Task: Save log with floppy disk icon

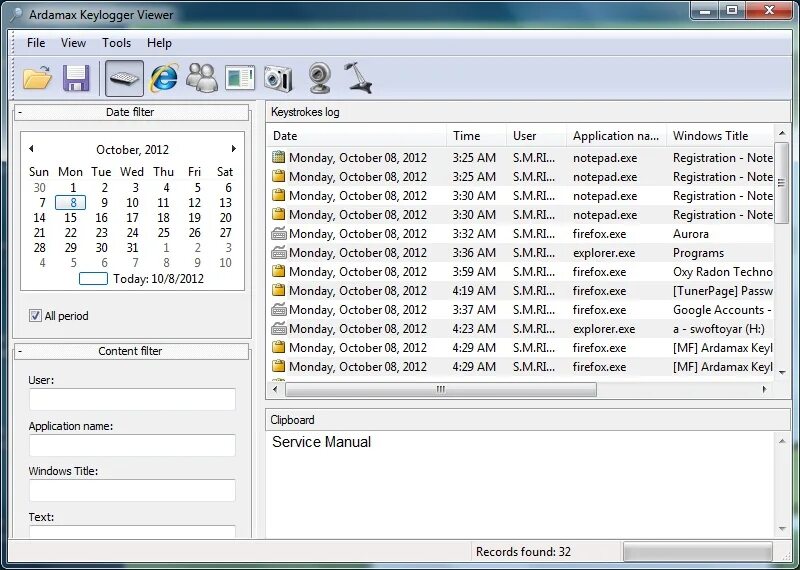Action: [76, 79]
